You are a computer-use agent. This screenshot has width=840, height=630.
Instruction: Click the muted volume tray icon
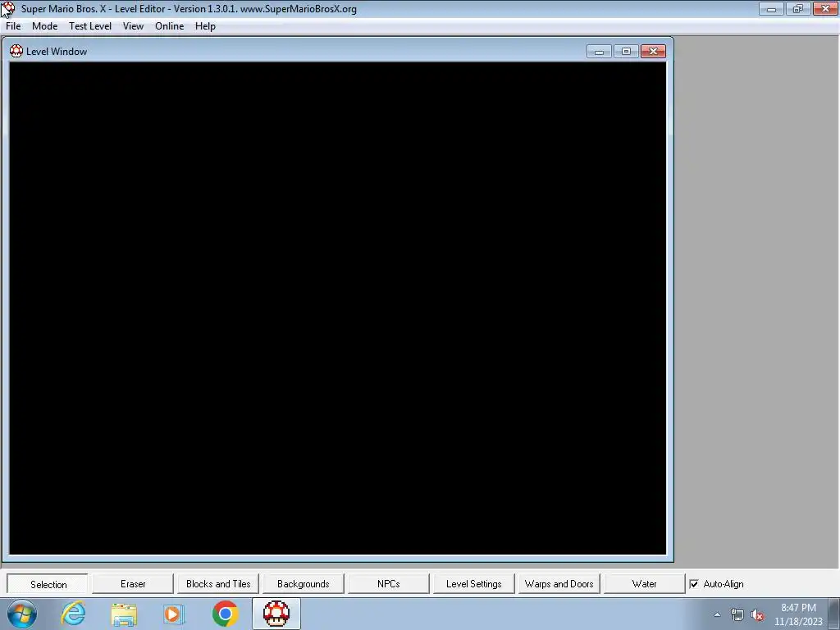757,615
